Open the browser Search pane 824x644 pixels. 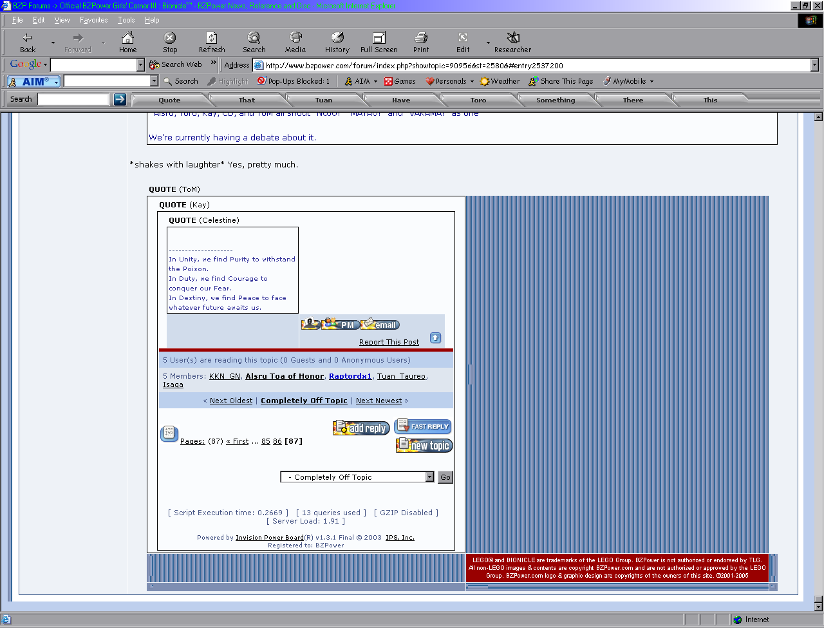[x=254, y=43]
